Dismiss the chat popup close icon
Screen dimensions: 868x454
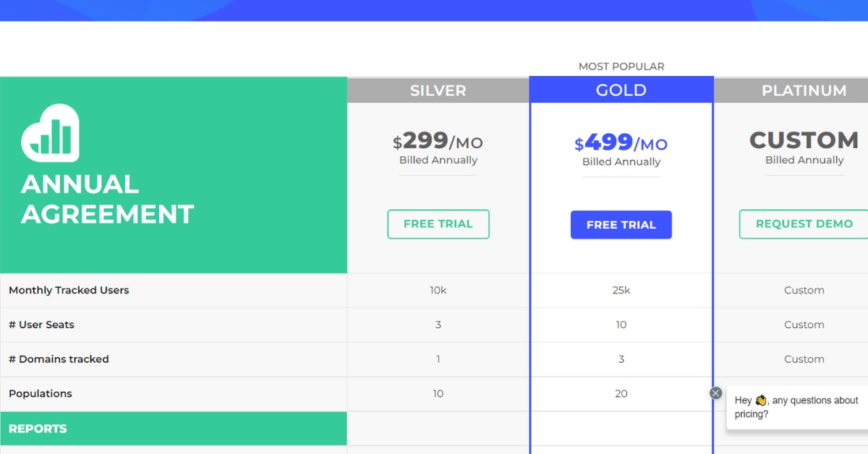[715, 393]
